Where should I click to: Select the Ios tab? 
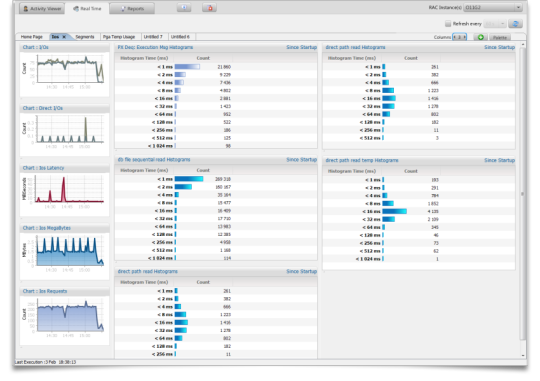[x=55, y=37]
